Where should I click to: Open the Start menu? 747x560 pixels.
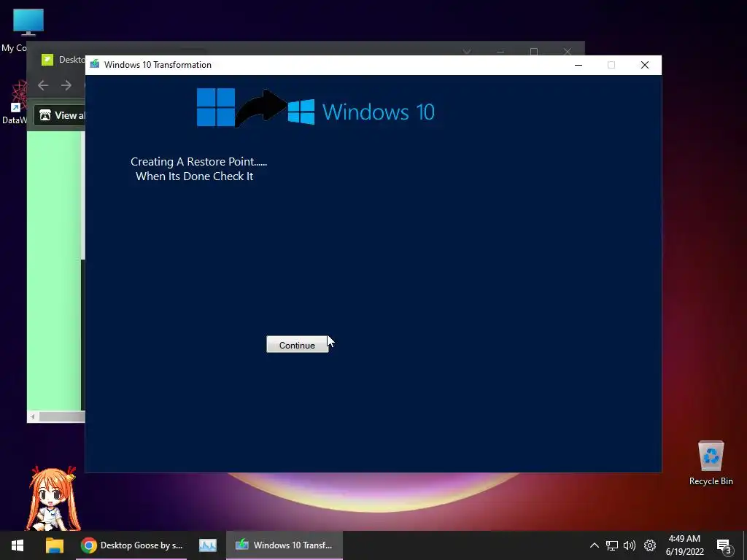18,545
